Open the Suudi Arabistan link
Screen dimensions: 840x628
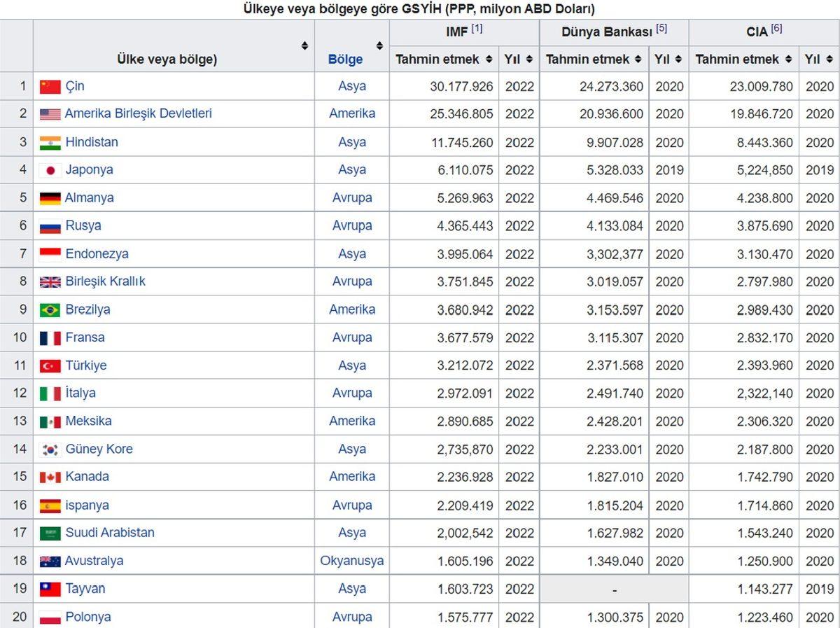tap(110, 533)
